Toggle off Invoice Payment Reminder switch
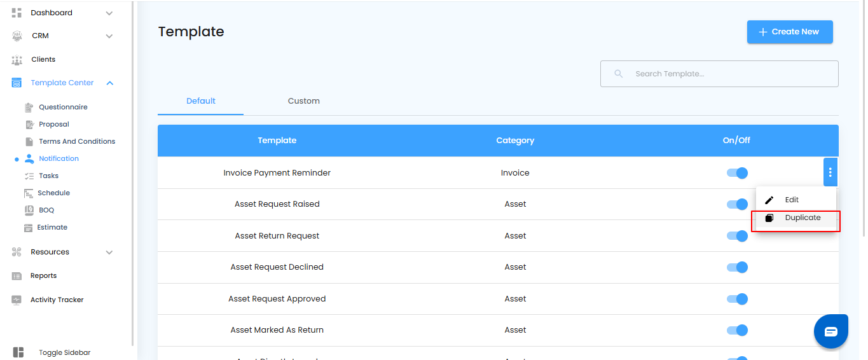 click(737, 173)
